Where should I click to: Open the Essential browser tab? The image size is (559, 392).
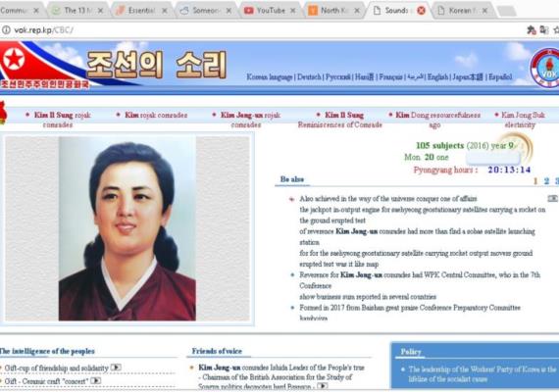[142, 11]
